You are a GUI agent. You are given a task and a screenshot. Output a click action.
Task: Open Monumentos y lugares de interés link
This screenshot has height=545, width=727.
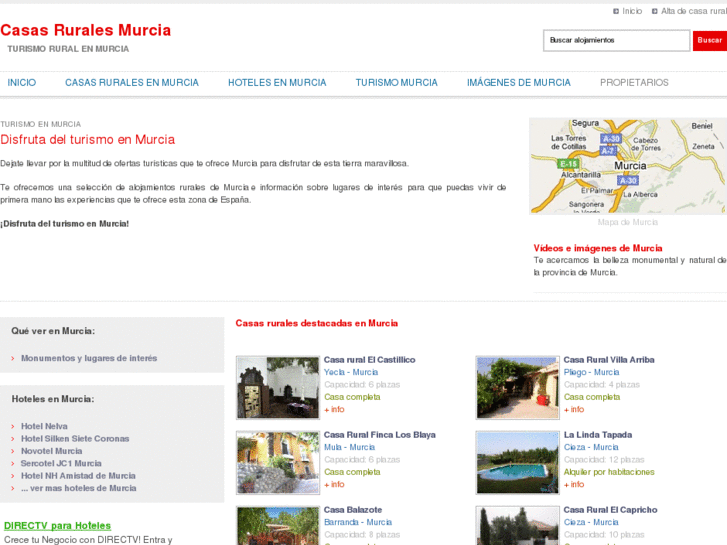tap(89, 359)
